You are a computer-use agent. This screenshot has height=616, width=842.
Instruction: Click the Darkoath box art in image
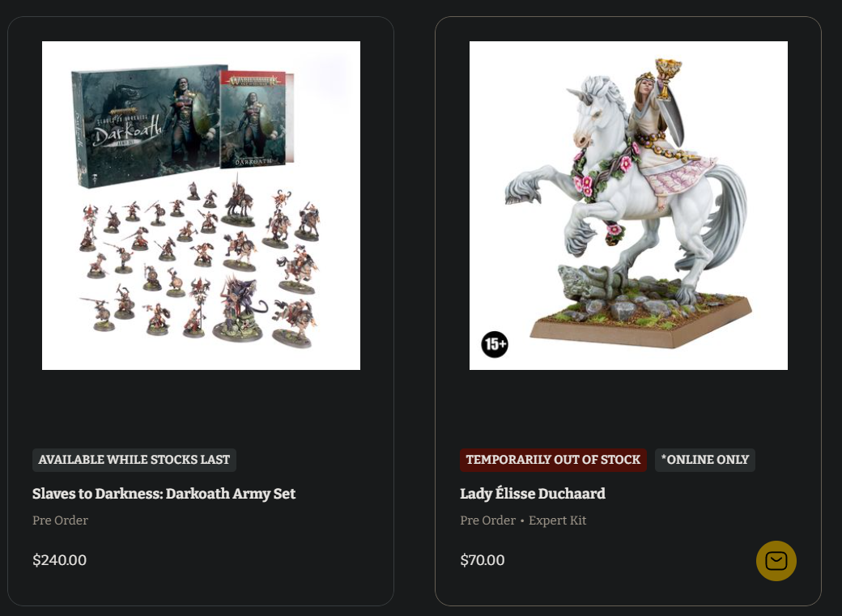coord(146,125)
